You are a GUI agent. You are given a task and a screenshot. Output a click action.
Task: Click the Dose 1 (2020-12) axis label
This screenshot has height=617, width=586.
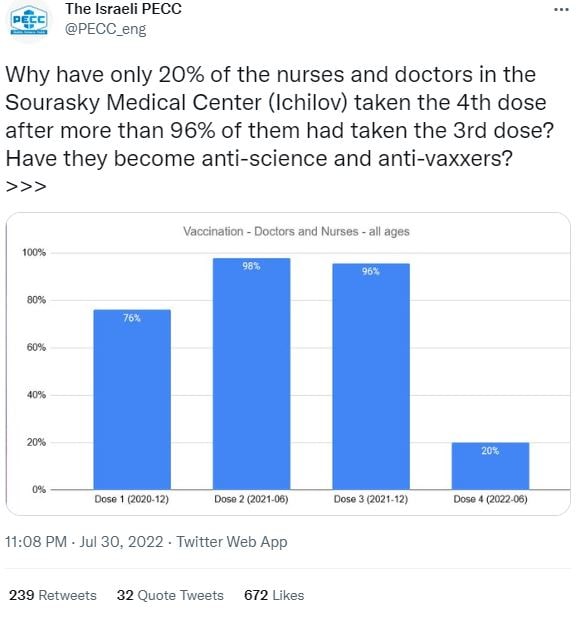pos(131,499)
